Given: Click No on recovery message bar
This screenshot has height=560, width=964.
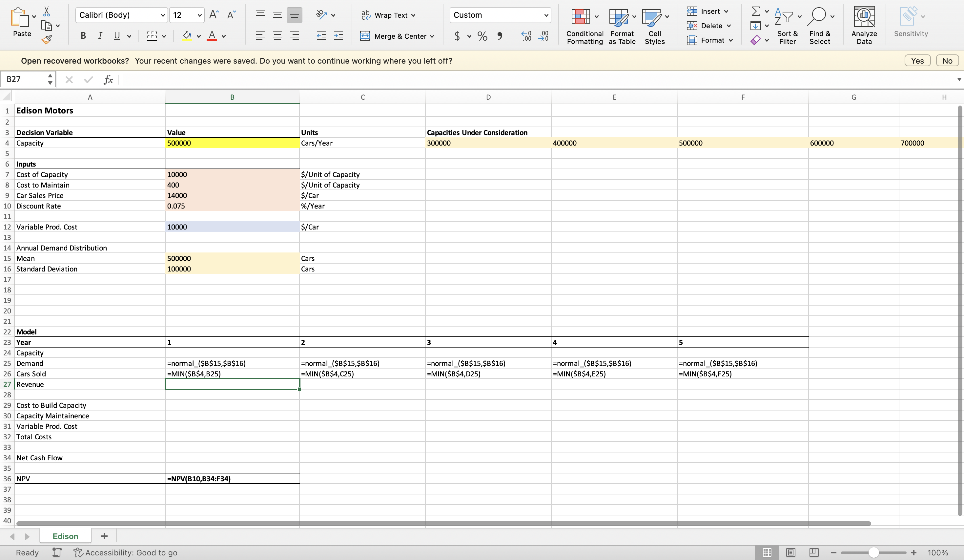Looking at the screenshot, I should (x=947, y=61).
